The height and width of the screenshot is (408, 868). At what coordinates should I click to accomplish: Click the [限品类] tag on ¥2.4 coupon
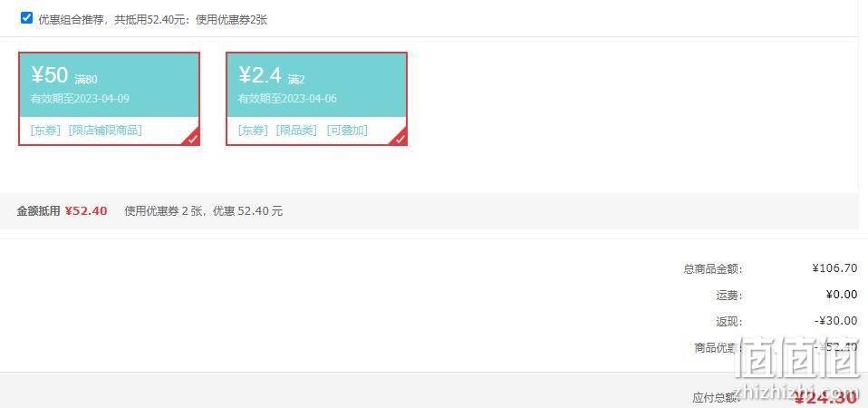pos(296,130)
